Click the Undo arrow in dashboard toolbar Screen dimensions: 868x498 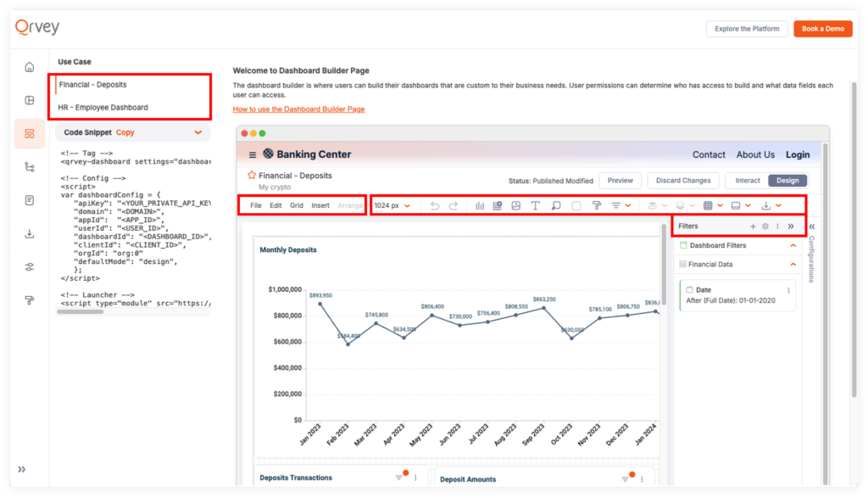tap(435, 205)
